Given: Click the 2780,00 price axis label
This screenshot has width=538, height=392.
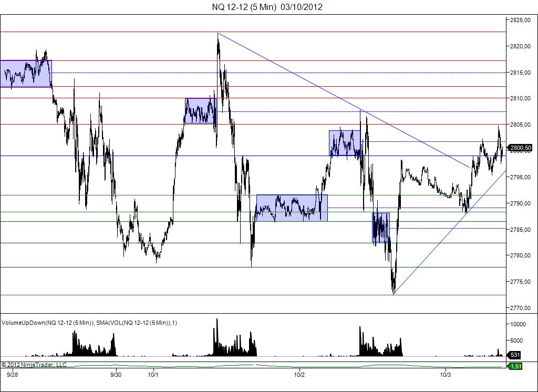Looking at the screenshot, I should (521, 255).
